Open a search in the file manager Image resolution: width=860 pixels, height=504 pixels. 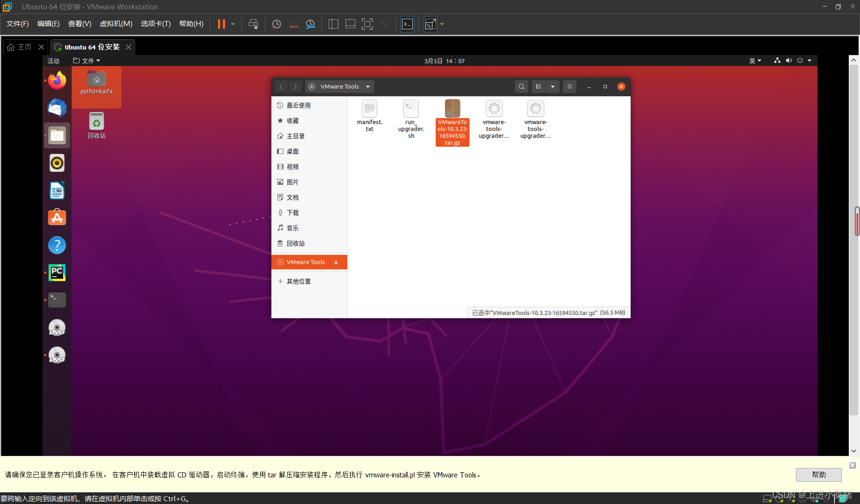click(522, 86)
